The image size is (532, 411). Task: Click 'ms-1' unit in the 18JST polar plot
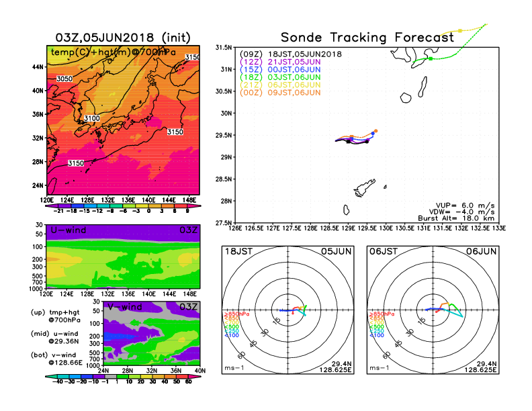234,368
